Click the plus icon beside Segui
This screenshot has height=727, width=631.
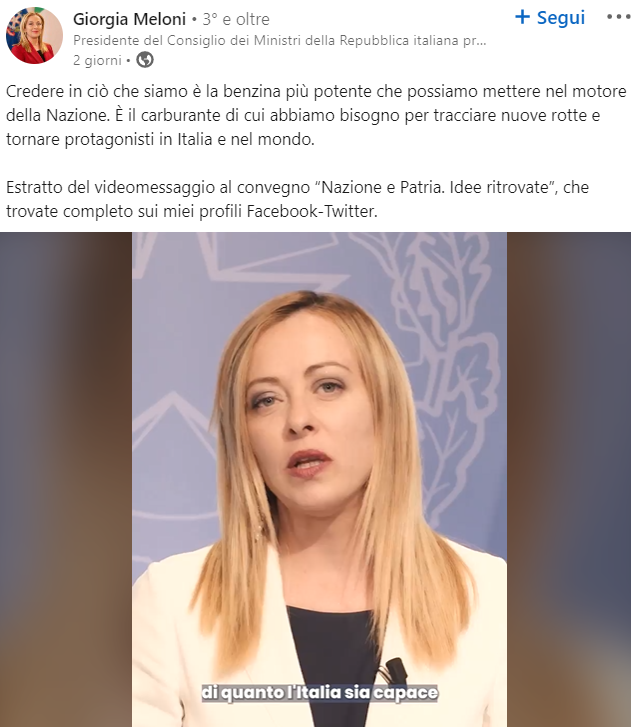[x=523, y=17]
